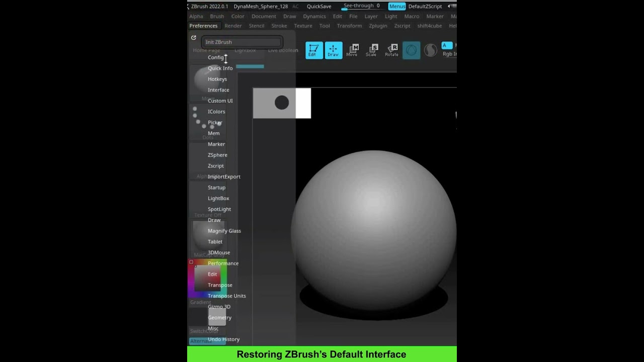The width and height of the screenshot is (644, 362).
Task: Expand the Hotkeys section
Action: [217, 79]
